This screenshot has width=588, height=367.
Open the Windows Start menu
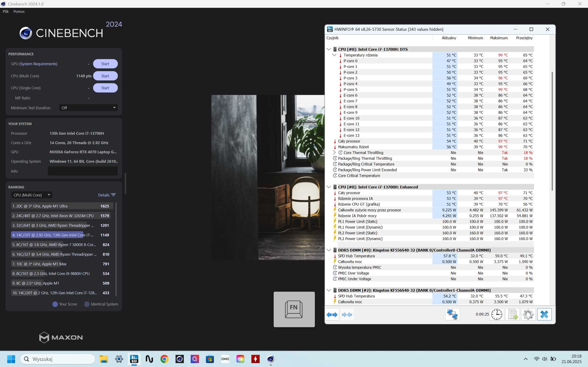click(11, 359)
